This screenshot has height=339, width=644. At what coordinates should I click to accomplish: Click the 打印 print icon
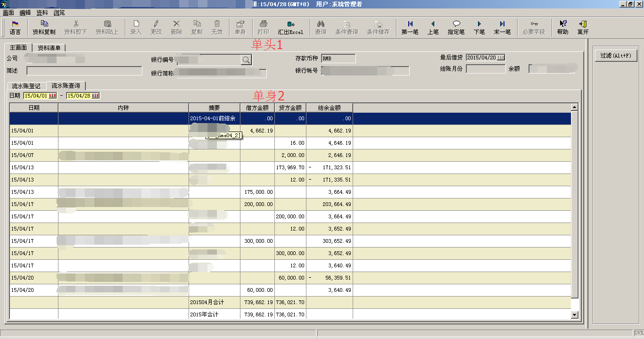pos(264,28)
